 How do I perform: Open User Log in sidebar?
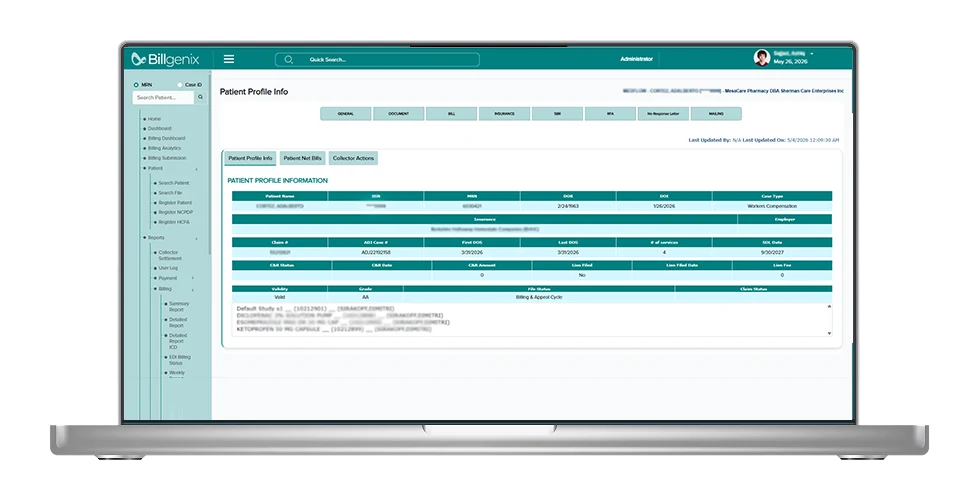pyautogui.click(x=168, y=269)
